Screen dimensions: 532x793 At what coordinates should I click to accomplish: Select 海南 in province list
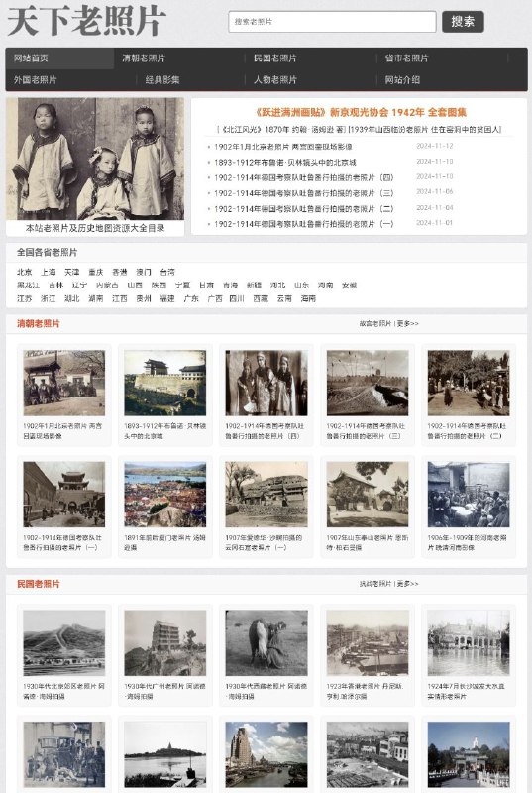click(x=308, y=299)
